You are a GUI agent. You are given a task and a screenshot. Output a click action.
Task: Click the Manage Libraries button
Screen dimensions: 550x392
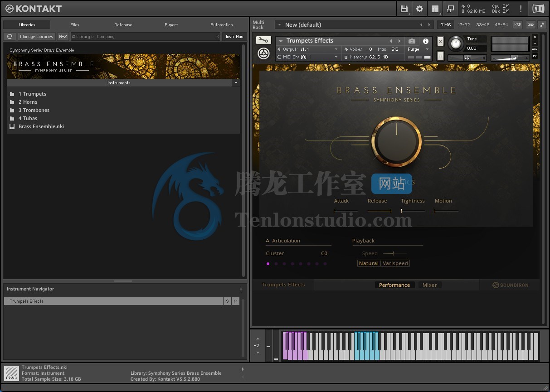36,37
